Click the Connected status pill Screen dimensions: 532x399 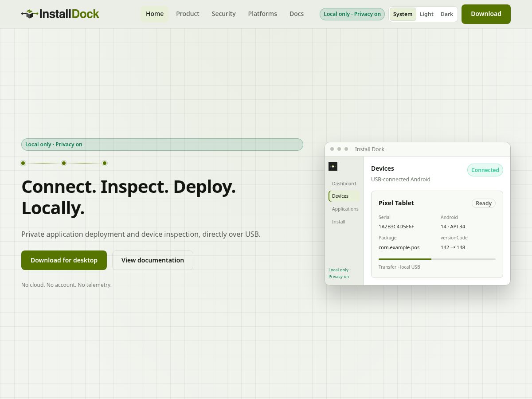[x=485, y=170]
